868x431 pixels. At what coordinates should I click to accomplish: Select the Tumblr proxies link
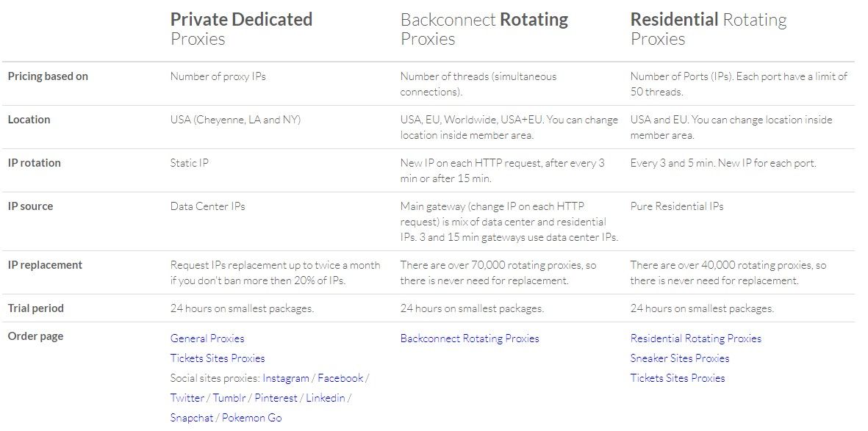tap(230, 398)
